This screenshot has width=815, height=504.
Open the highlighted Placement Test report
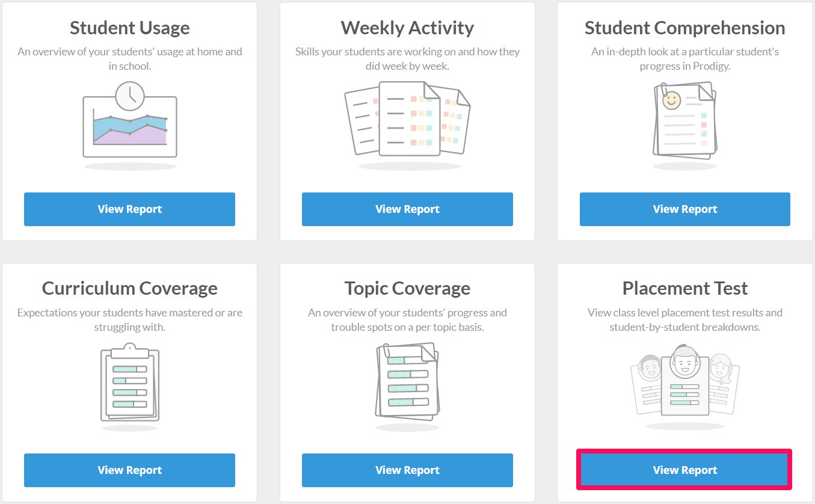[x=684, y=470]
